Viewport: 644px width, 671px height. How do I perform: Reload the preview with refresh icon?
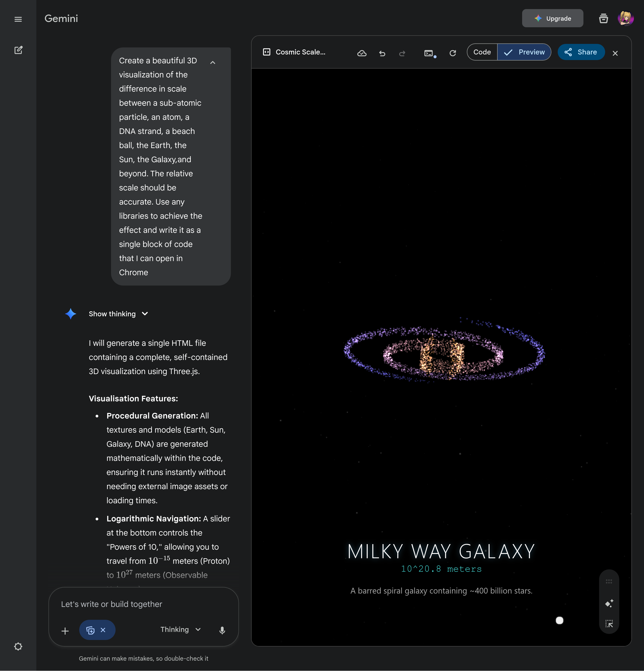click(453, 53)
